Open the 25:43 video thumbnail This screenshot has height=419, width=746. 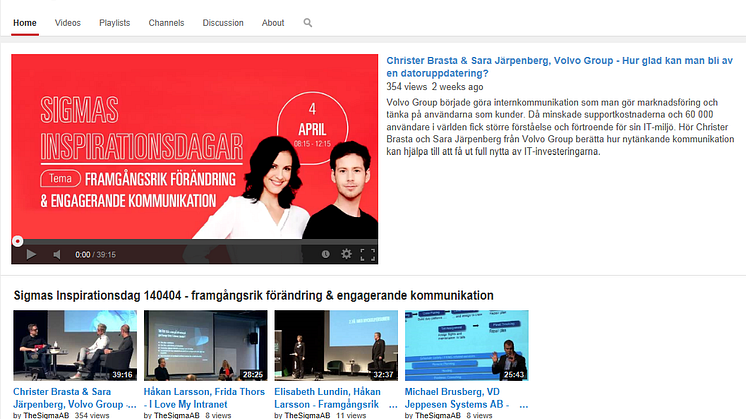point(467,346)
